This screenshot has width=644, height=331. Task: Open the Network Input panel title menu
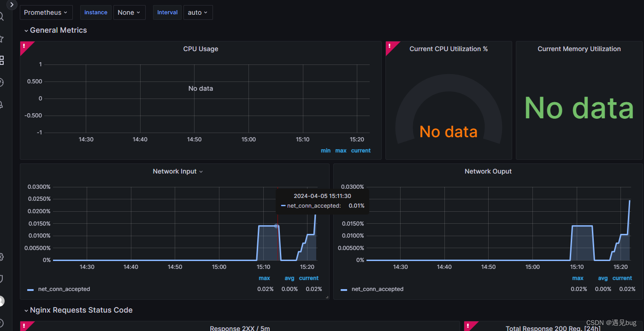(178, 171)
